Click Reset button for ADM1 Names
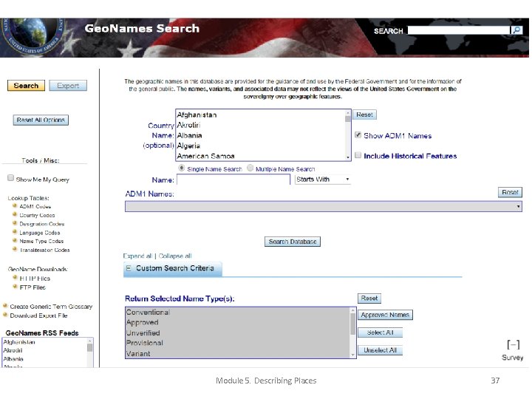This screenshot has height=399, width=532. pyautogui.click(x=511, y=192)
